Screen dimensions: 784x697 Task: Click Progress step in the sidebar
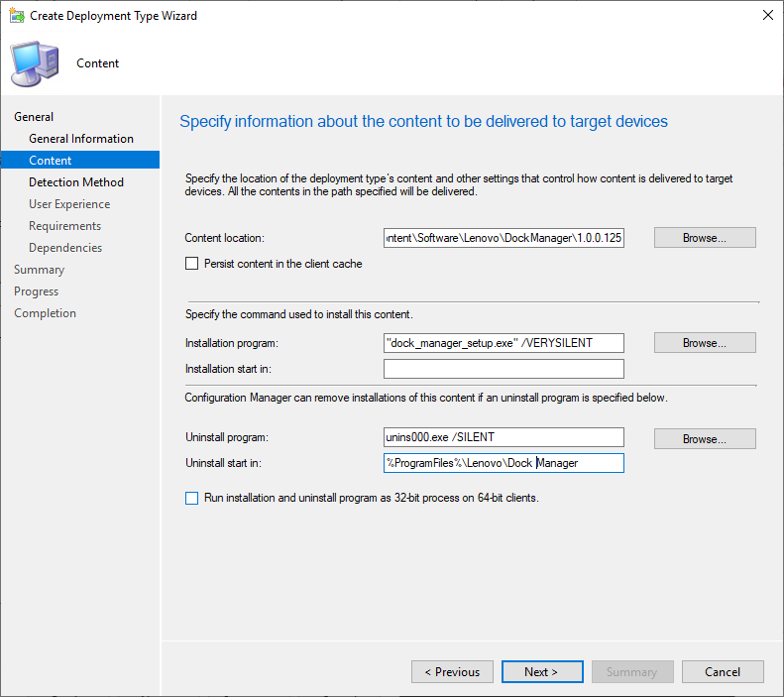(x=36, y=291)
